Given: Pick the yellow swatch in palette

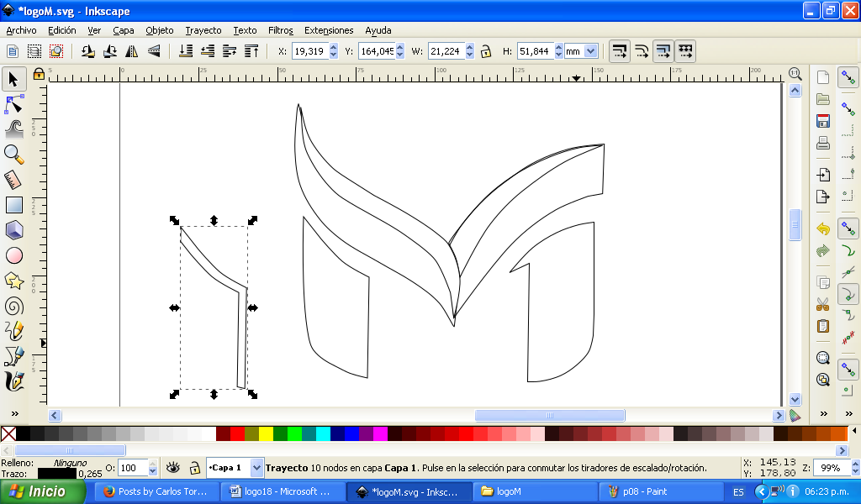Looking at the screenshot, I should [x=266, y=434].
